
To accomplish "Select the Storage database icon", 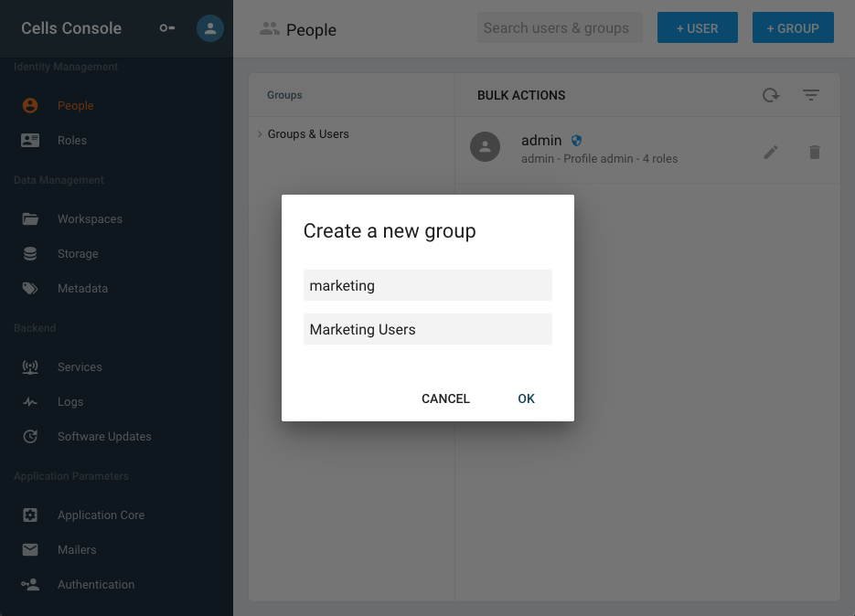I will (x=30, y=253).
